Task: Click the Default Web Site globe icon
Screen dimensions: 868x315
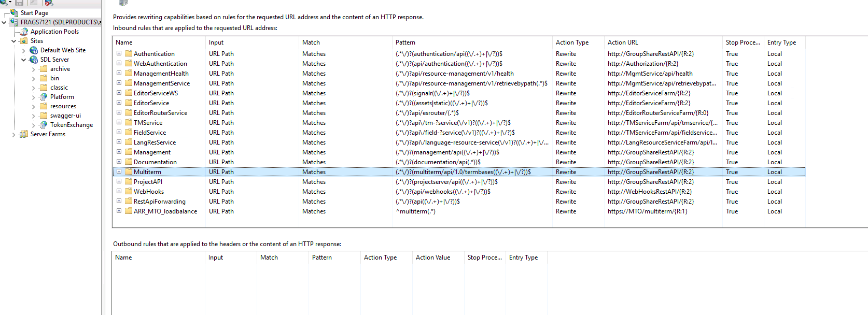Action: pyautogui.click(x=34, y=50)
